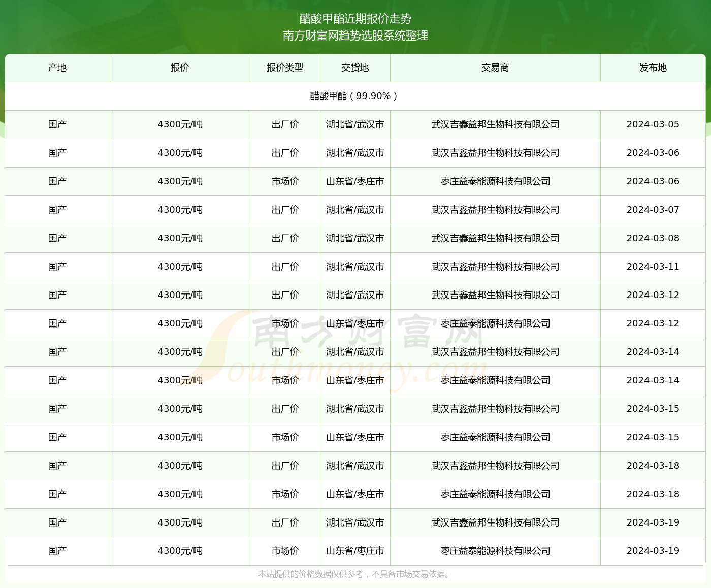Select the 2024-03-12 date in the 武汉吉鑫益邦 row

[x=653, y=295]
